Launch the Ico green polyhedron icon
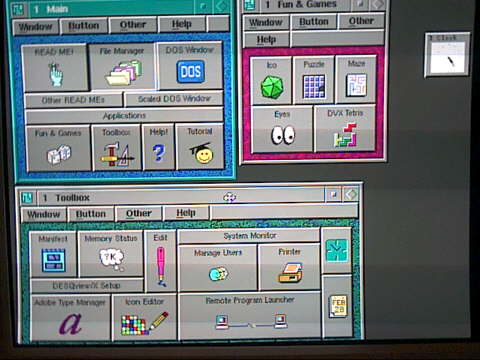This screenshot has width=480, height=360. click(x=272, y=80)
